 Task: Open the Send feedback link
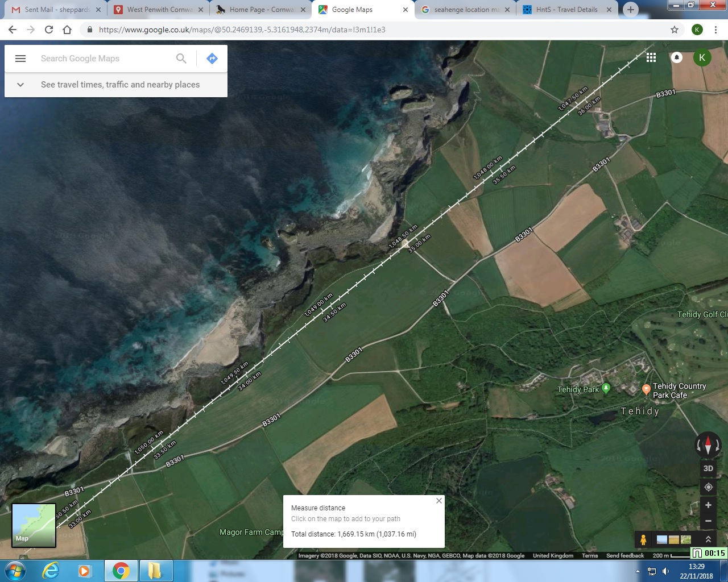(625, 556)
